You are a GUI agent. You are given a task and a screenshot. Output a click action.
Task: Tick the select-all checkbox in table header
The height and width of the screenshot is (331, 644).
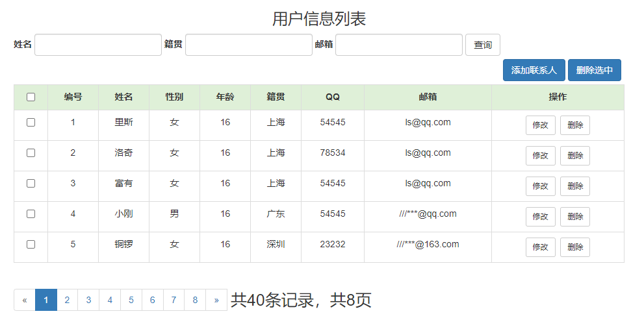pos(31,97)
